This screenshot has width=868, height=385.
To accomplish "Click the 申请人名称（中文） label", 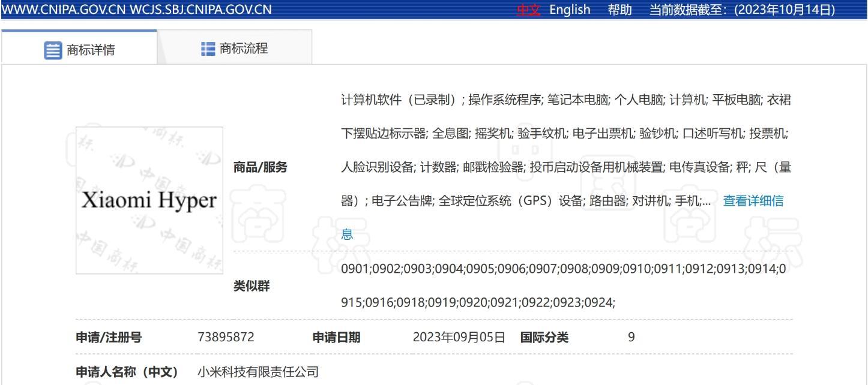I will pyautogui.click(x=127, y=372).
